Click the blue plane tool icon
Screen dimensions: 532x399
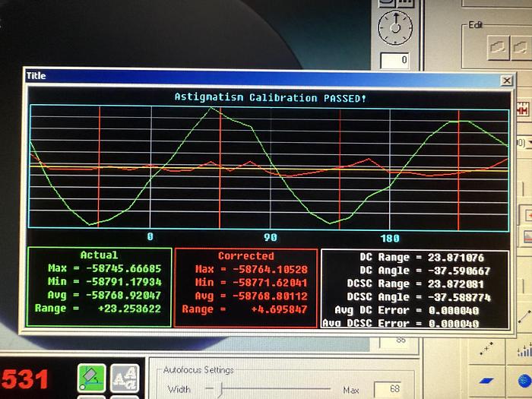(487, 381)
